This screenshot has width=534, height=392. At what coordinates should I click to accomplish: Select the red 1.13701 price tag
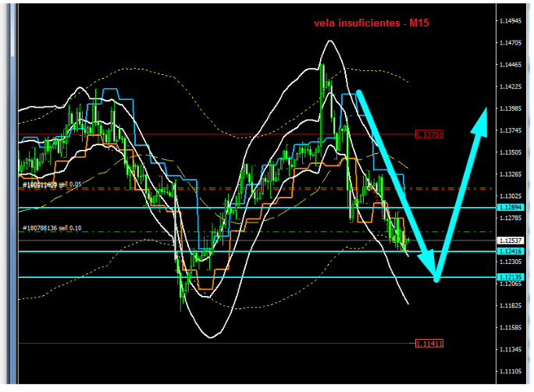(429, 134)
